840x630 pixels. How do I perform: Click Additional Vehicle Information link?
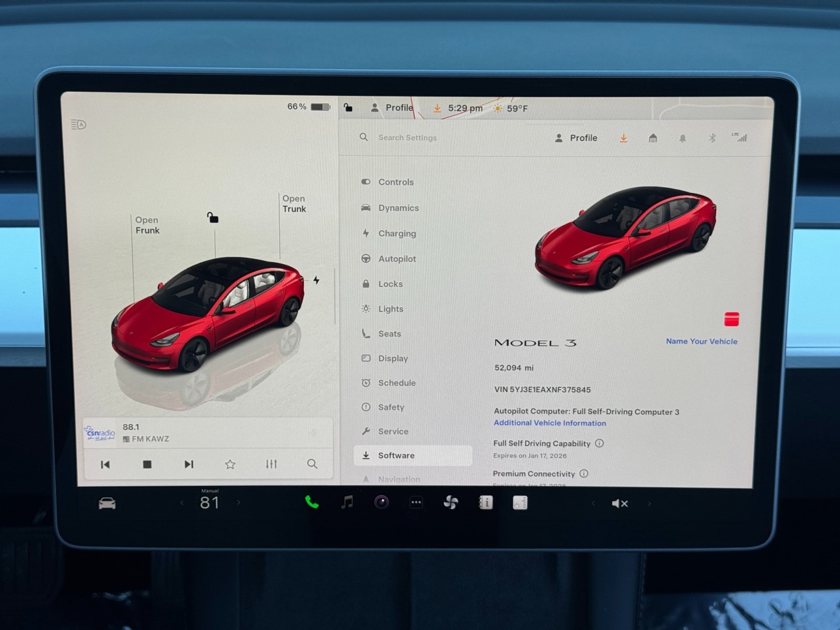pyautogui.click(x=550, y=423)
